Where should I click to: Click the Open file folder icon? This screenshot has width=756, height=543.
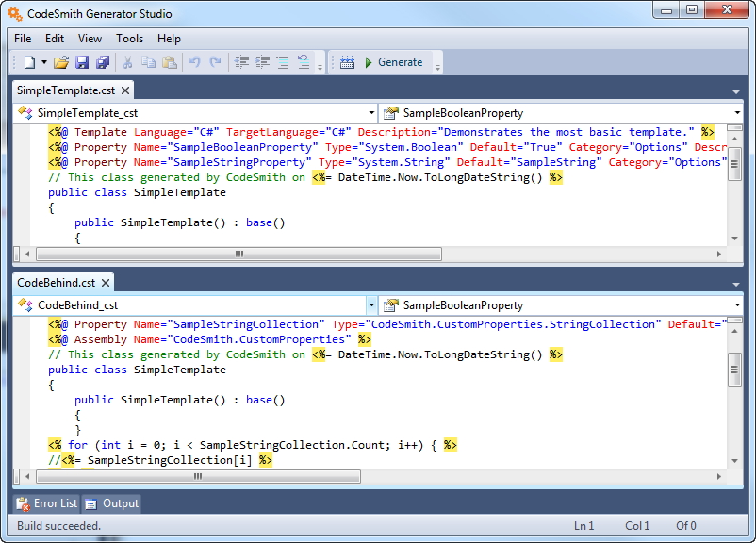(x=61, y=62)
